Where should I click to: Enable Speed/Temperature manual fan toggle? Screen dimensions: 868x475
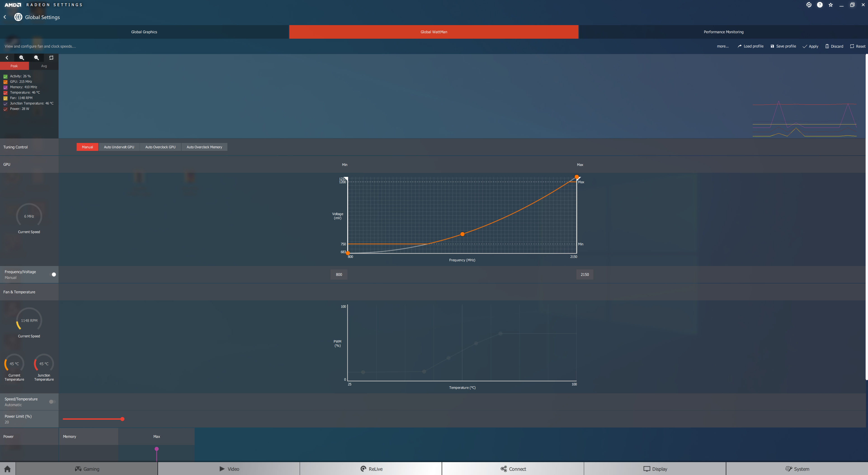coord(52,401)
